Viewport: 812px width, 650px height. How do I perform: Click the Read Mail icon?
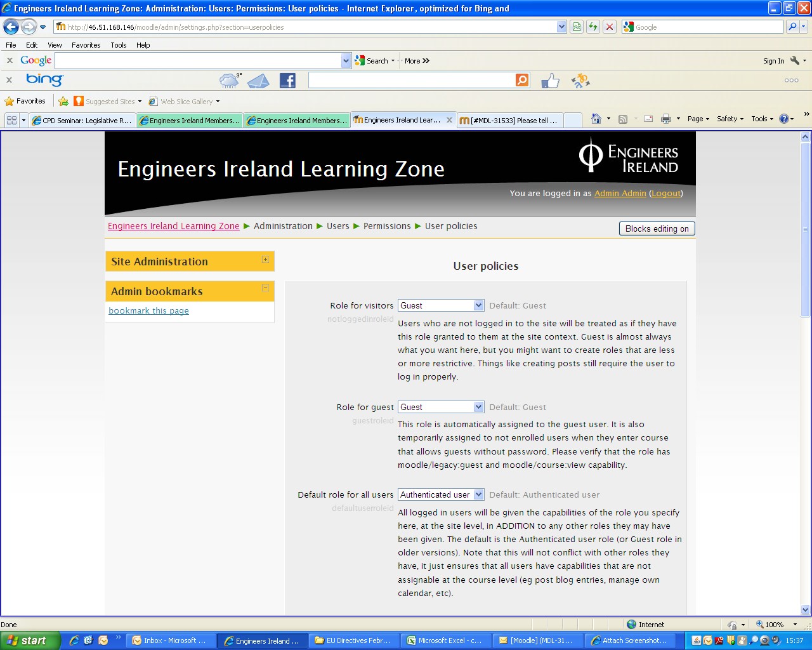648,119
